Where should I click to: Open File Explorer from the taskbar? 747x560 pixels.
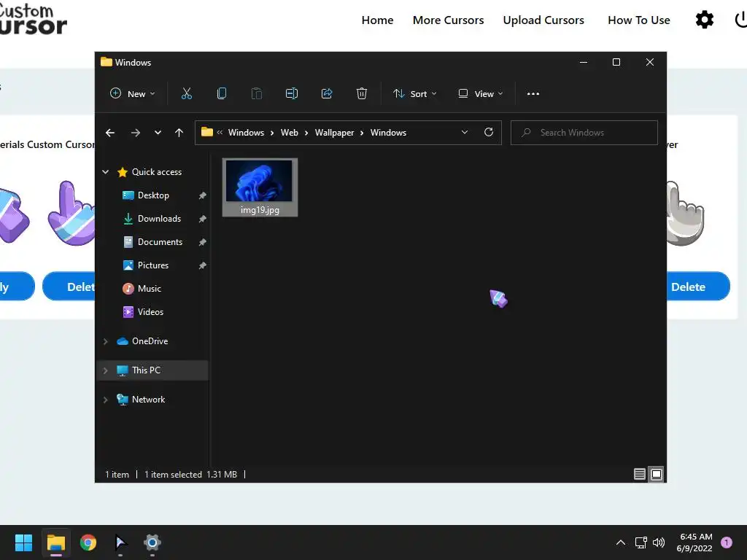[56, 542]
